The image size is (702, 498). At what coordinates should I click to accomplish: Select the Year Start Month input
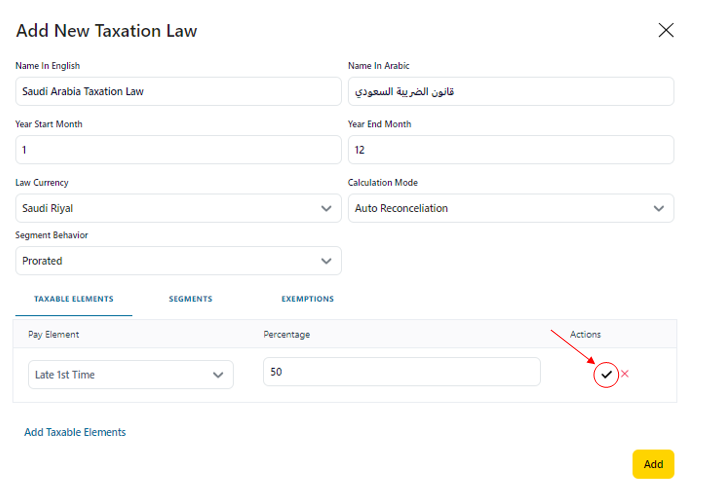178,150
